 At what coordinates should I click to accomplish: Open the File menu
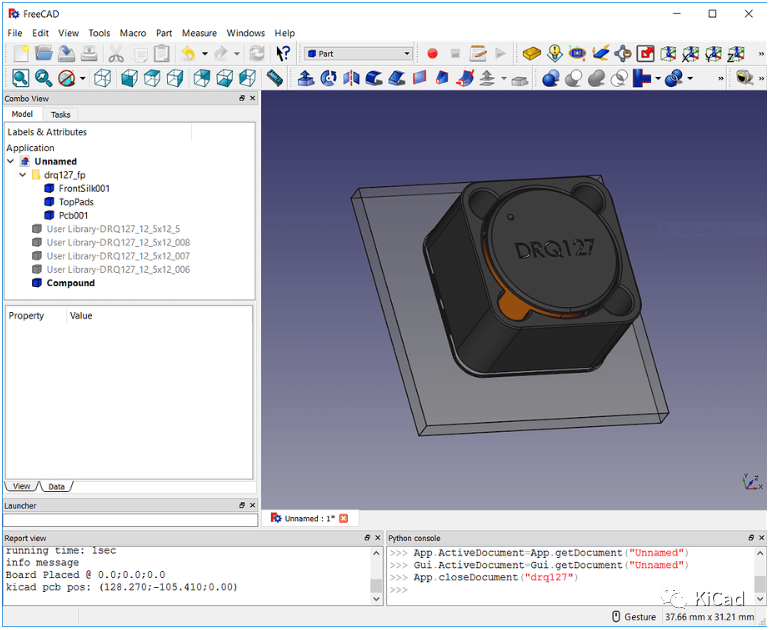[x=15, y=33]
